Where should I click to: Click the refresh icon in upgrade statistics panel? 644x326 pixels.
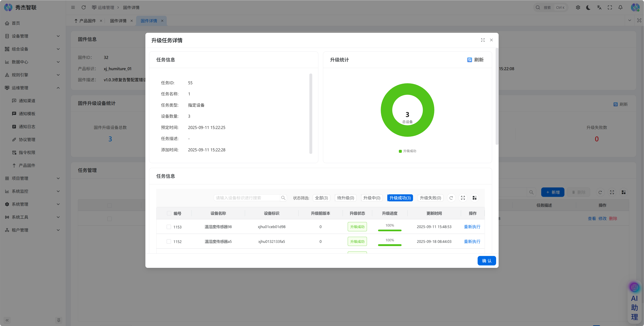[x=470, y=60]
